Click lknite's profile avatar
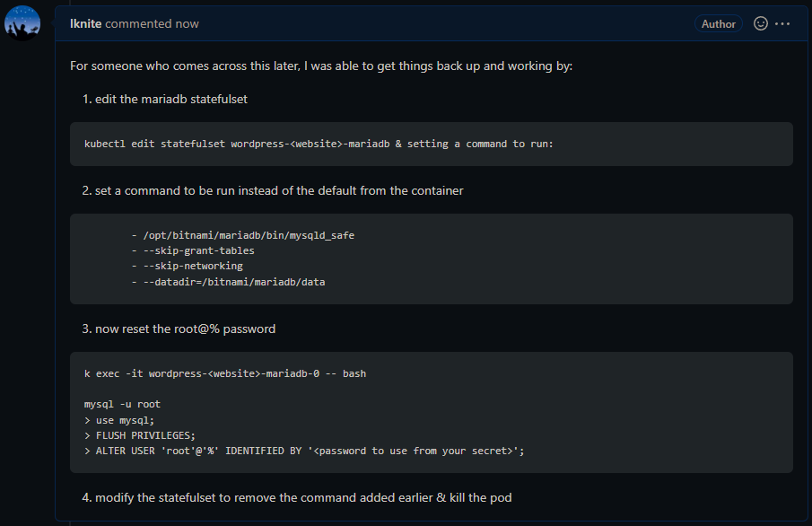Screen dimensions: 812x526 [22, 23]
